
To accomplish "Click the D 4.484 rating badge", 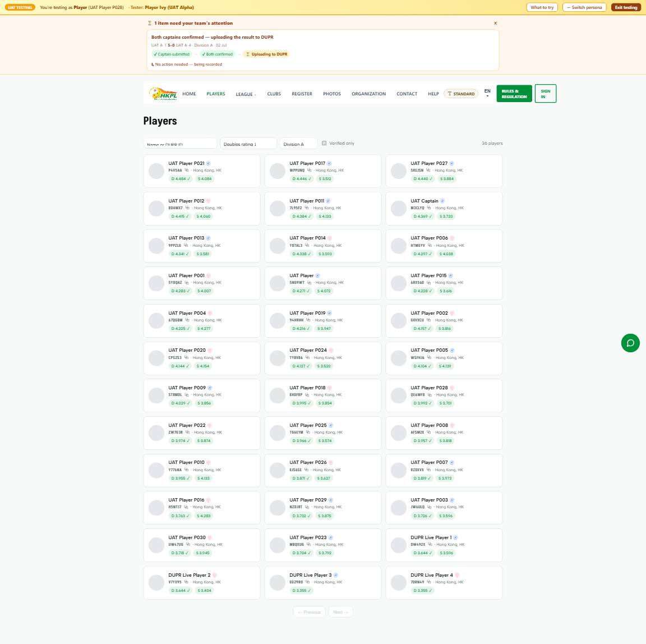I will [180, 179].
